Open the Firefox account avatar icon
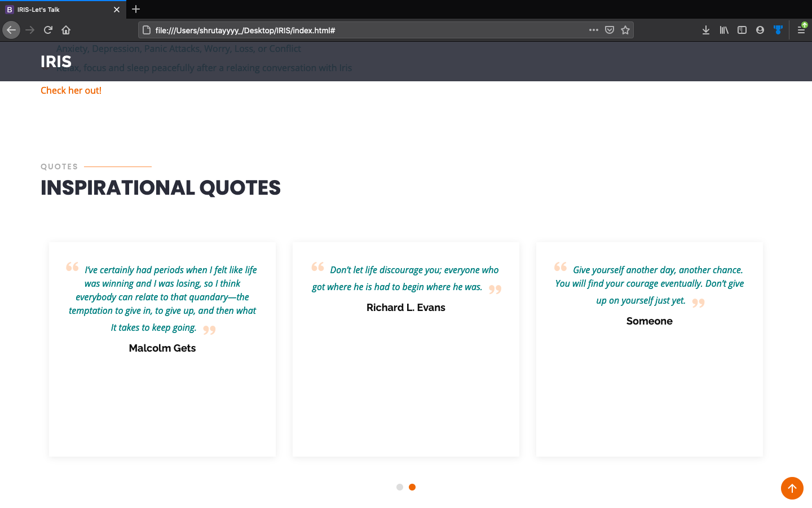The height and width of the screenshot is (508, 812). click(x=760, y=30)
